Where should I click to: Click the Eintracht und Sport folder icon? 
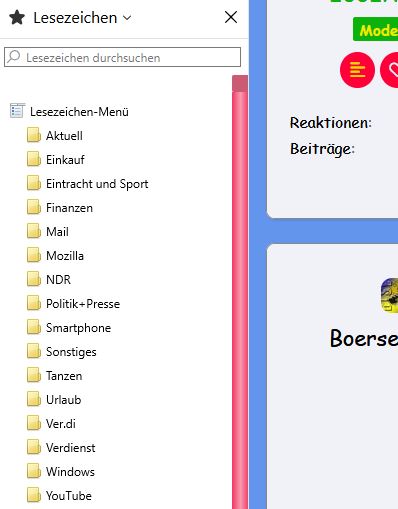pyautogui.click(x=34, y=183)
